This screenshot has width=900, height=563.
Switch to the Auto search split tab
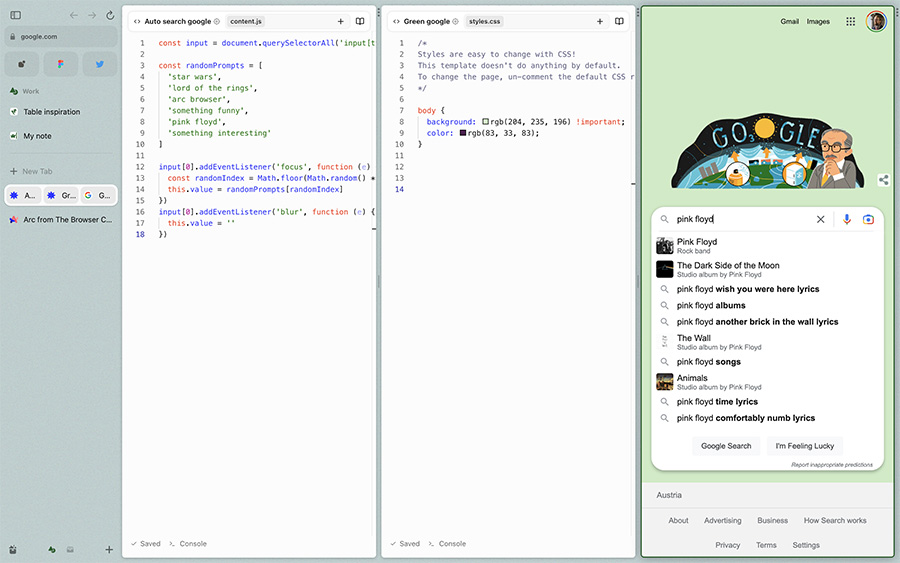coord(23,195)
